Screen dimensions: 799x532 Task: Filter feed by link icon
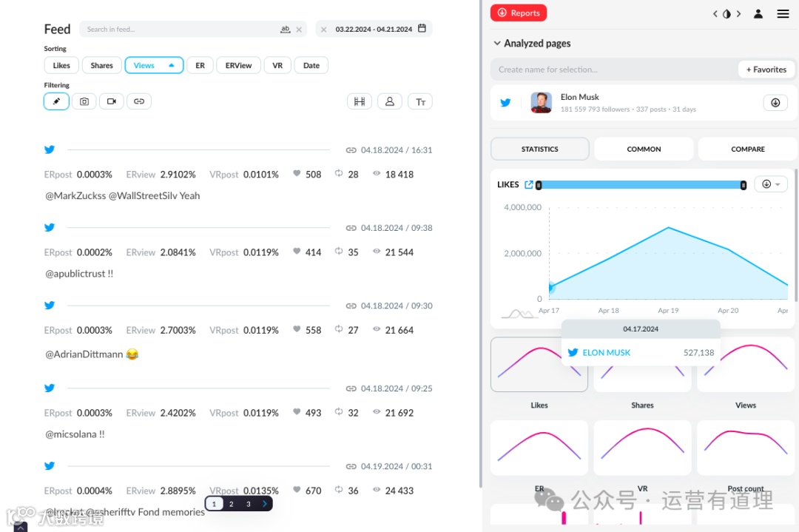click(x=138, y=101)
